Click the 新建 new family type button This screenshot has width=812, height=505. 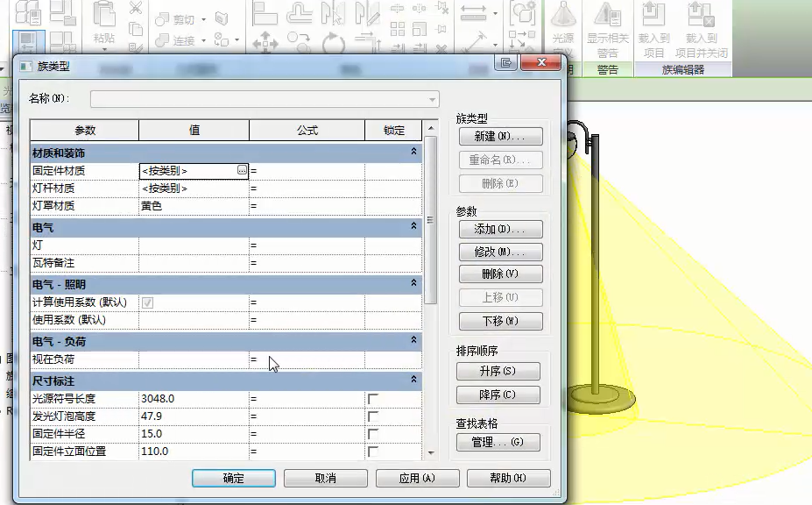click(500, 137)
